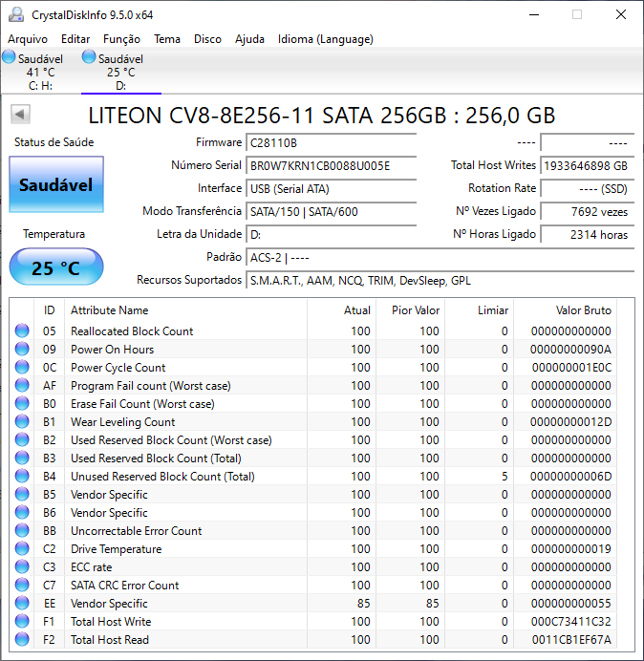Click the Attribute Name column header
The image size is (644, 661).
(x=110, y=310)
